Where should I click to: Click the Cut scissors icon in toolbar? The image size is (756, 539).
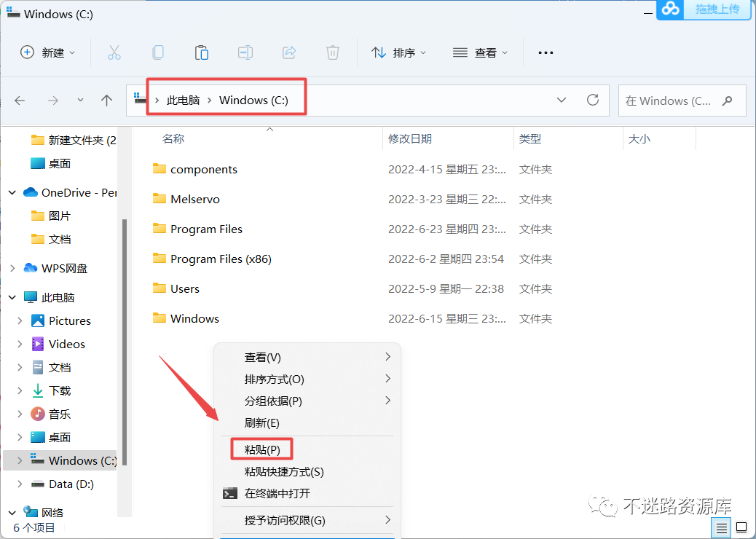tap(114, 52)
